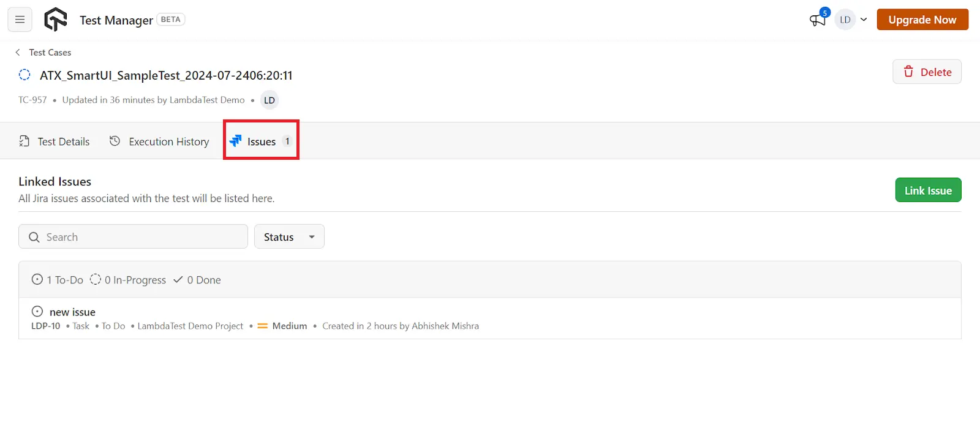Click the back arrow beside Test Cases
This screenshot has height=447, width=980.
click(x=18, y=53)
